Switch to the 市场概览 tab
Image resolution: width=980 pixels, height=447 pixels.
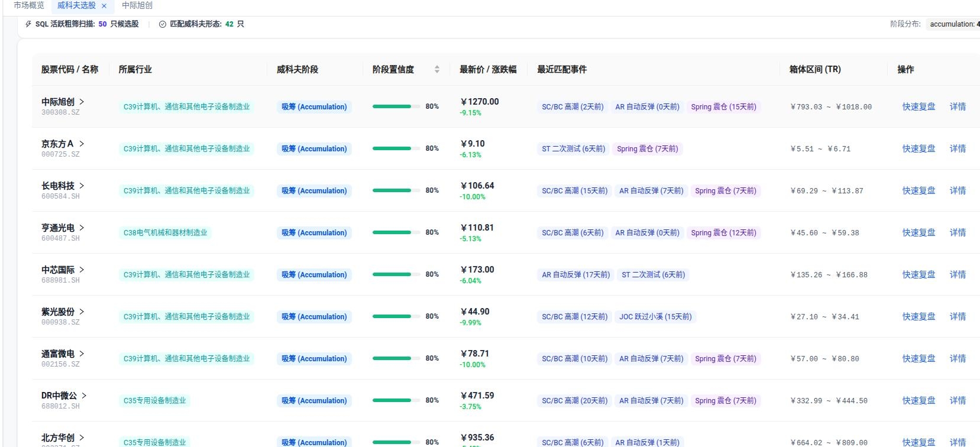[28, 5]
